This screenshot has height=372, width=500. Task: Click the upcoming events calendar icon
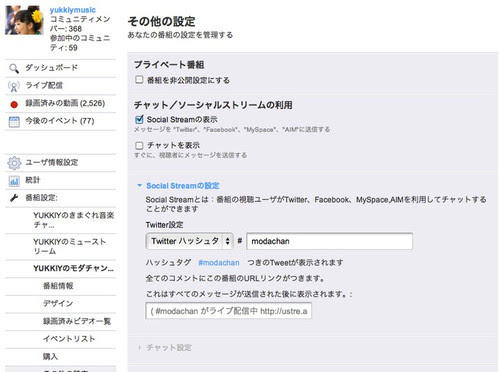tap(14, 122)
